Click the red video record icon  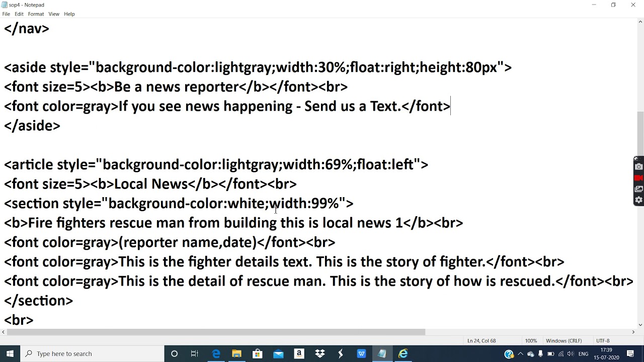pos(639,178)
